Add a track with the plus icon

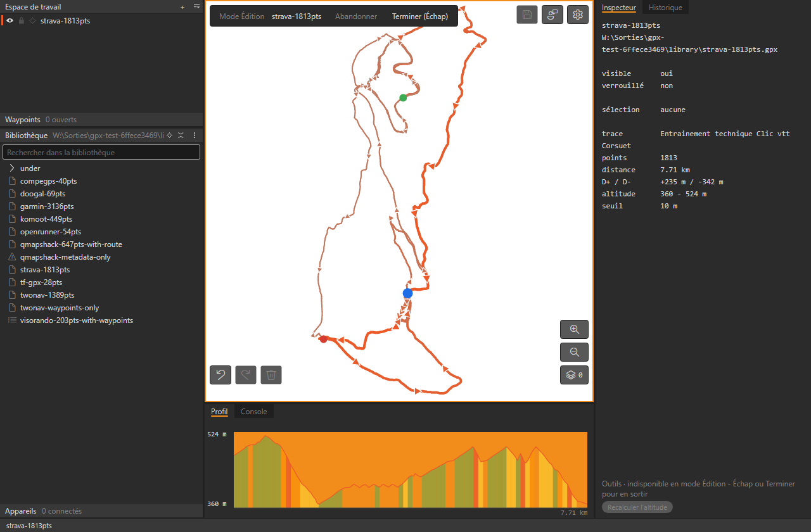pos(182,7)
